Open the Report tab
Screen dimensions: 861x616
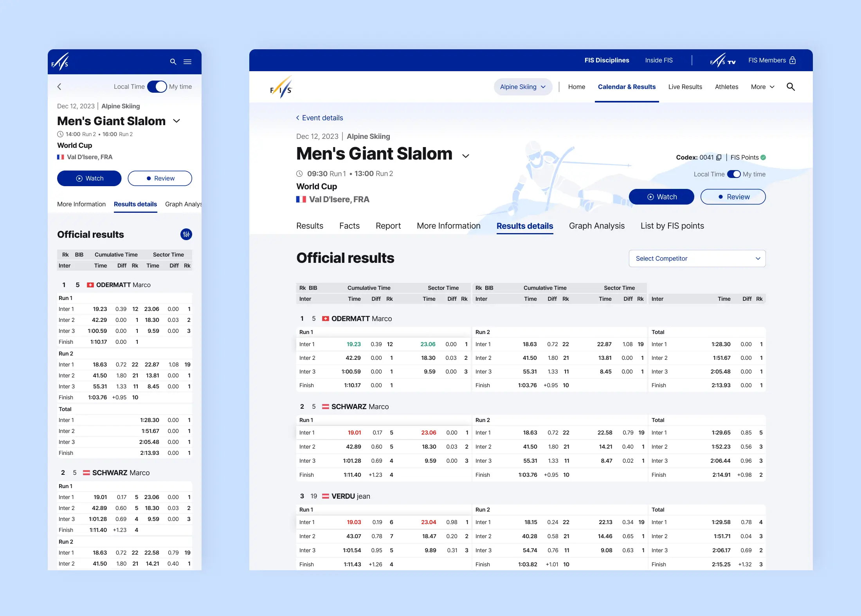388,226
